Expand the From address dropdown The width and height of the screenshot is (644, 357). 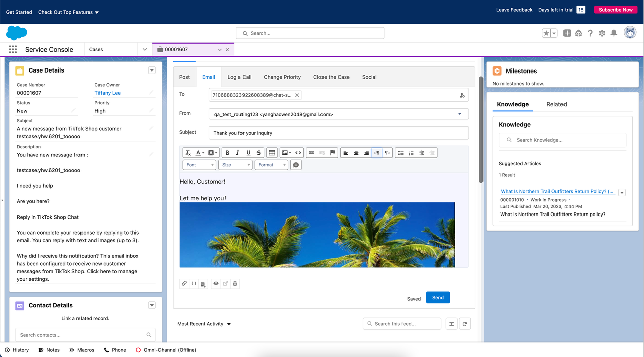coord(459,114)
